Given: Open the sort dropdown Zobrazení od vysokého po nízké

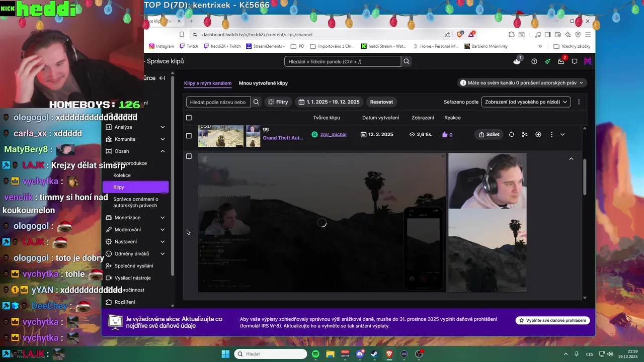Looking at the screenshot, I should (x=526, y=102).
